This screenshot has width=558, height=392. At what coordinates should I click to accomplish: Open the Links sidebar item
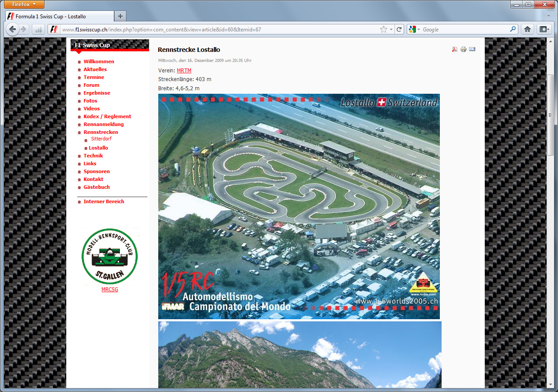[x=90, y=164]
